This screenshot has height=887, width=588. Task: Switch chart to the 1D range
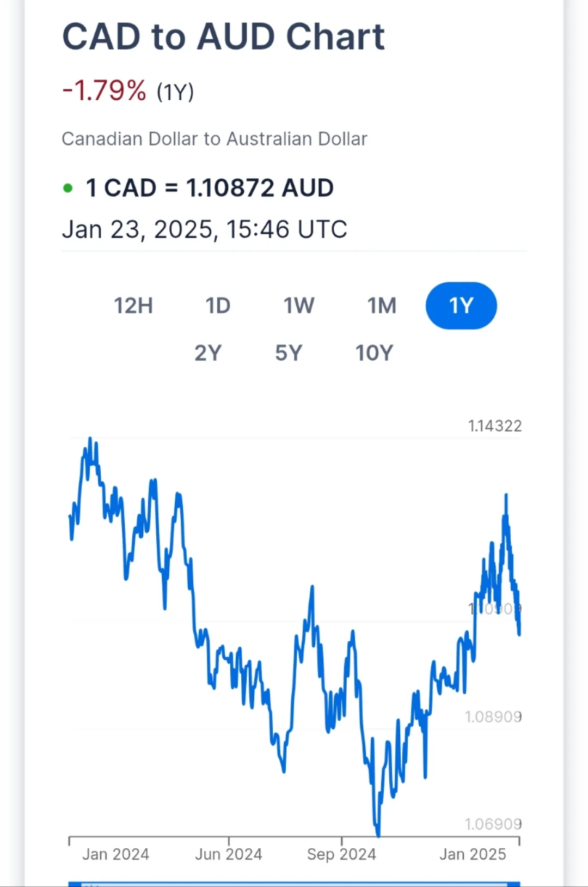(x=218, y=306)
